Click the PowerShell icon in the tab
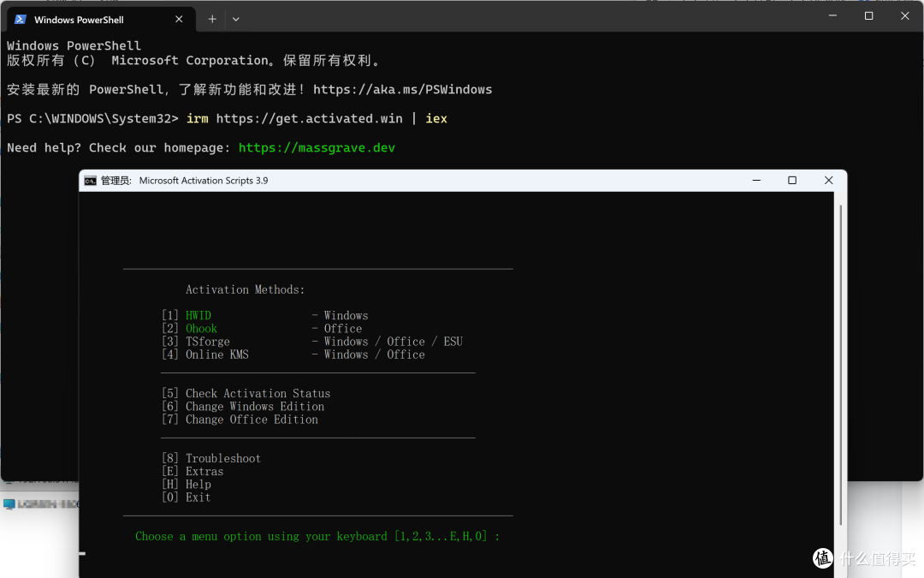Screen dimensions: 924x578 click(x=20, y=20)
